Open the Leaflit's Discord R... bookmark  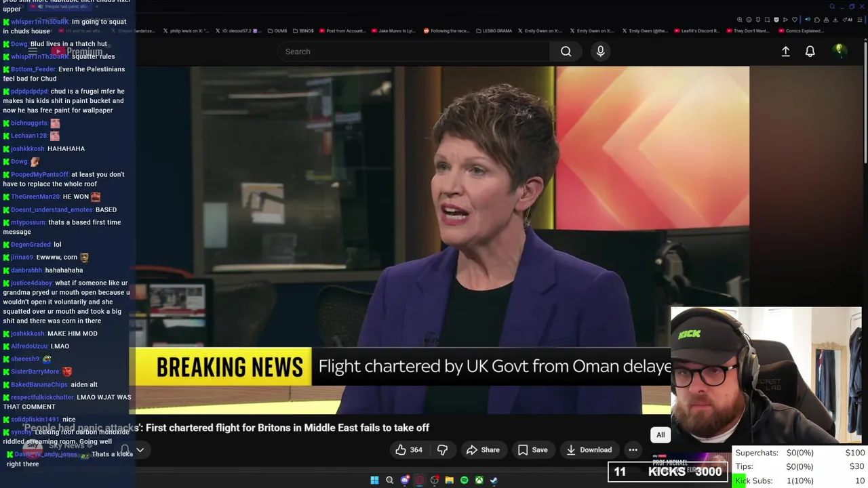pyautogui.click(x=698, y=31)
